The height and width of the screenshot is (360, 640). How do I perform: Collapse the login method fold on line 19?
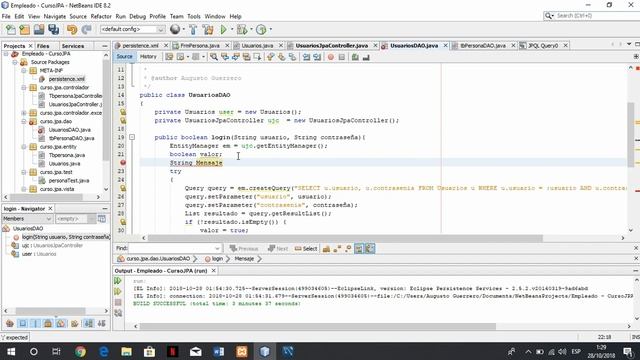(x=132, y=137)
